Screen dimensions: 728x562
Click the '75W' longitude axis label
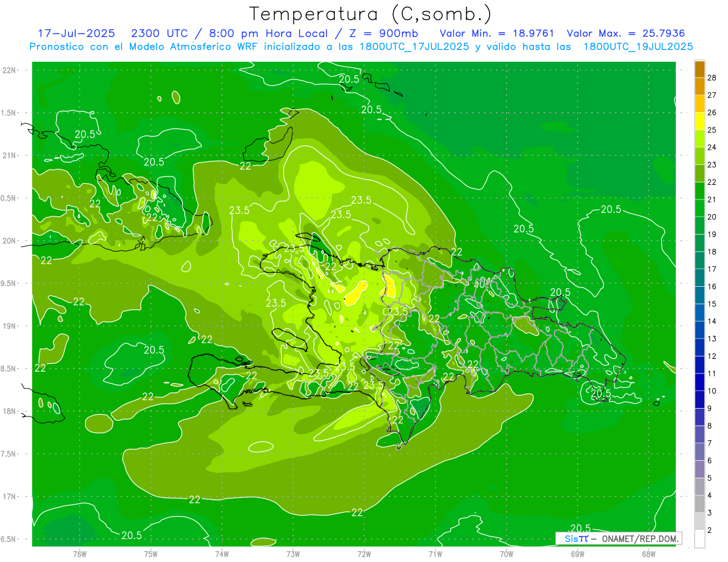pos(150,554)
